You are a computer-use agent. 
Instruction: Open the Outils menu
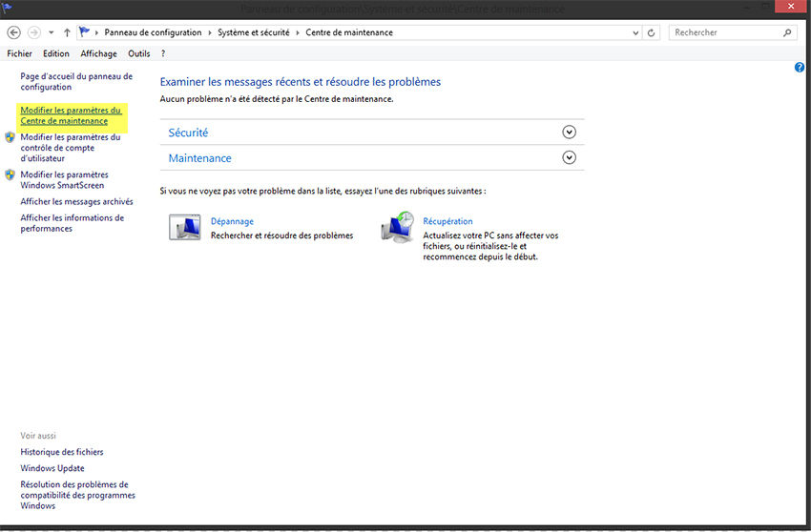point(138,53)
